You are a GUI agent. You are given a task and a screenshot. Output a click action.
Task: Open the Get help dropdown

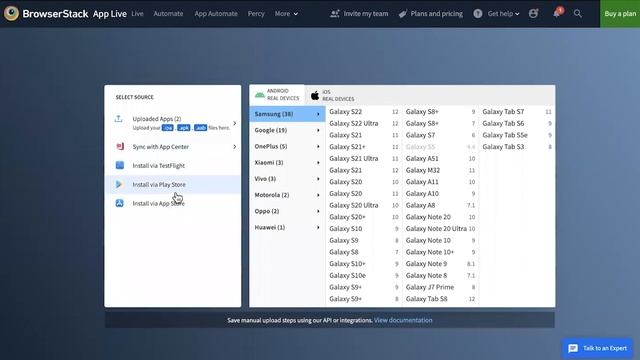[503, 13]
